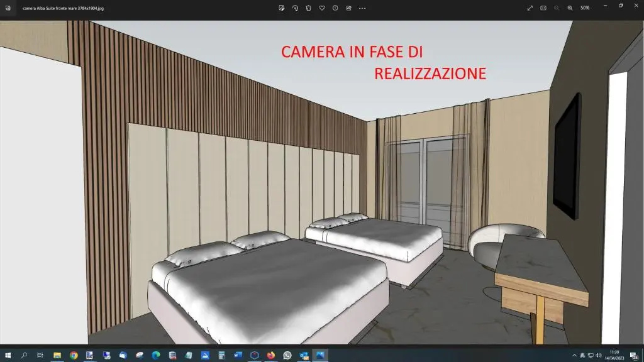Open Task View on the taskbar
This screenshot has height=362, width=644.
coord(40,356)
